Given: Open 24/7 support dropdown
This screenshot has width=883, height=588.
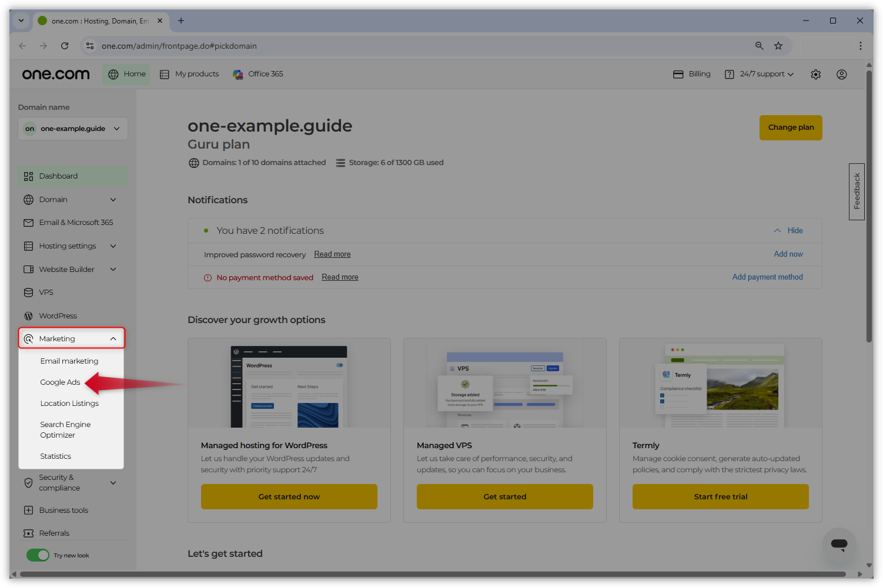Looking at the screenshot, I should [759, 74].
